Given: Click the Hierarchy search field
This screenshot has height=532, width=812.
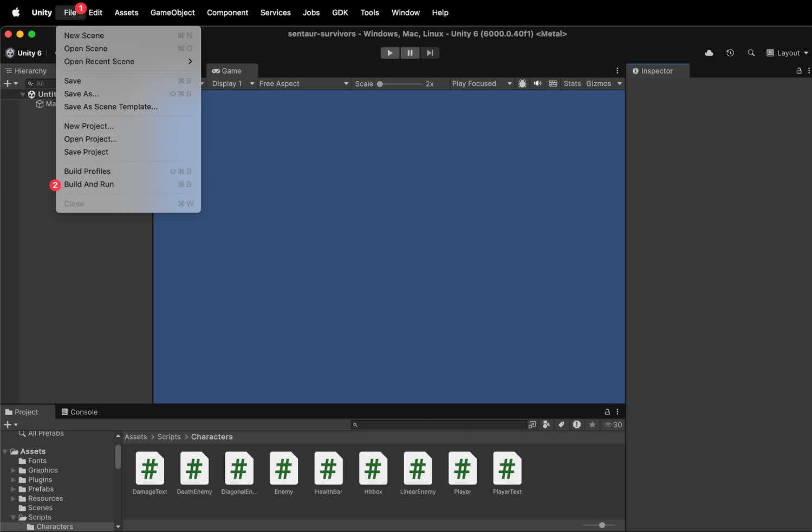Looking at the screenshot, I should (x=41, y=83).
